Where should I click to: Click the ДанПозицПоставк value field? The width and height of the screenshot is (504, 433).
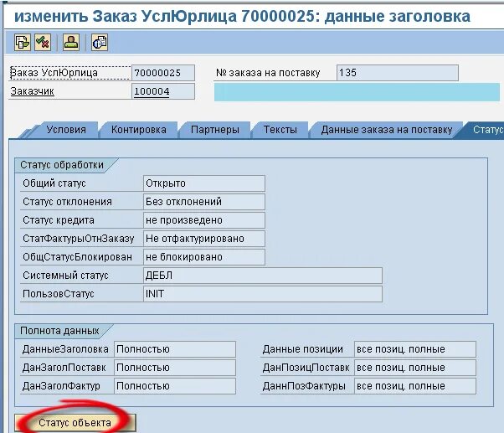pos(415,368)
